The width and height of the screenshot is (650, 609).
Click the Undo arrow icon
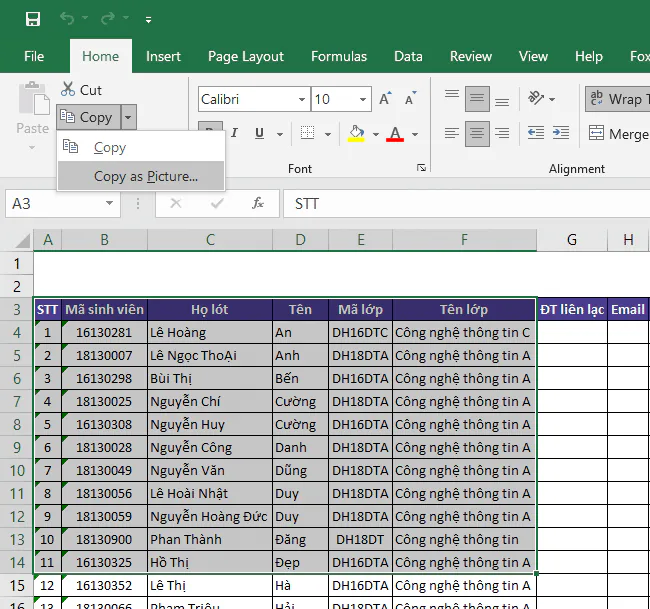click(67, 18)
